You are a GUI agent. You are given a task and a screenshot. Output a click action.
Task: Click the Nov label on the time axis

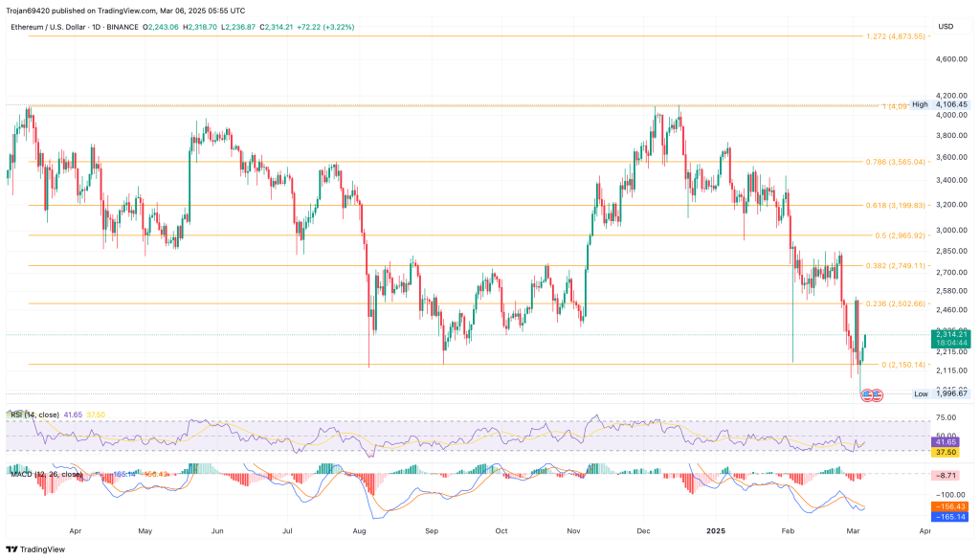574,531
